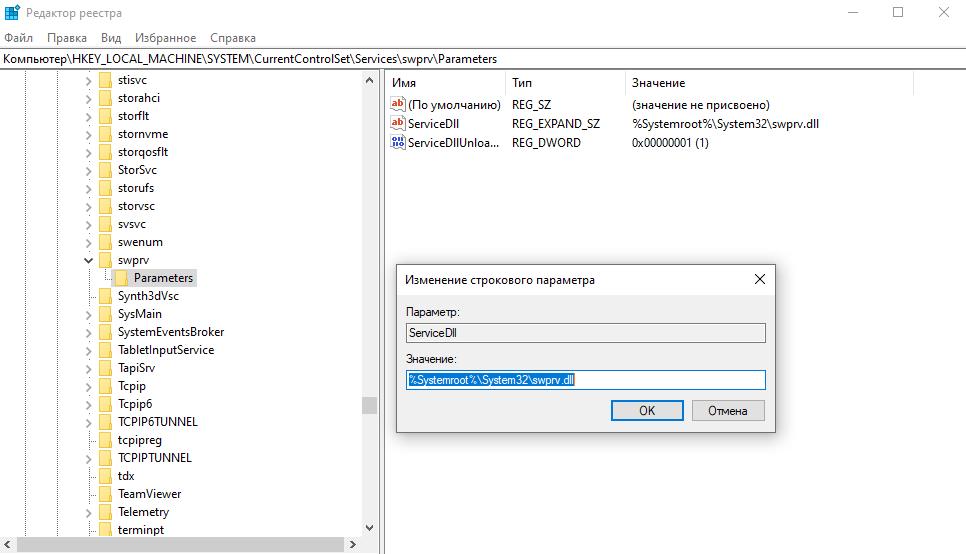Click the TeamViewer folder icon
The image size is (966, 554).
(x=105, y=494)
